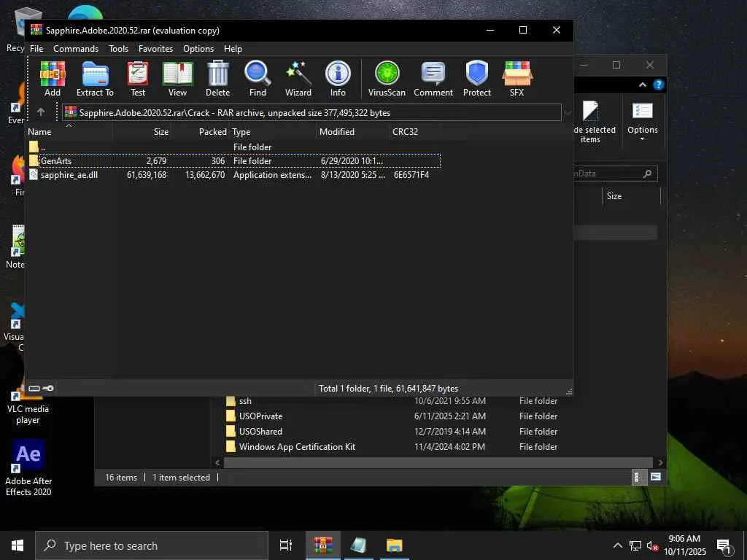Click the SFX archive icon
The height and width of the screenshot is (560, 747).
tap(517, 79)
